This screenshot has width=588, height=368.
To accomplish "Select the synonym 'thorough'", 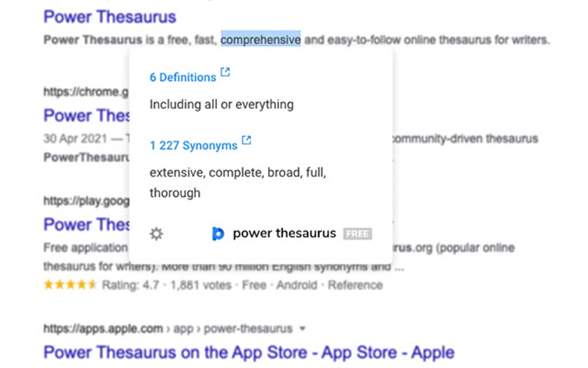I will click(x=174, y=193).
